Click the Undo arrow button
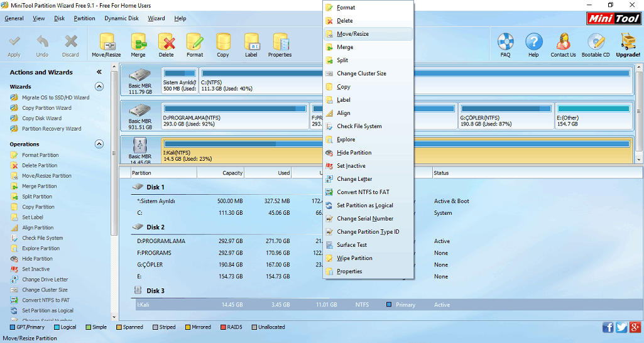644x343 pixels. click(42, 46)
